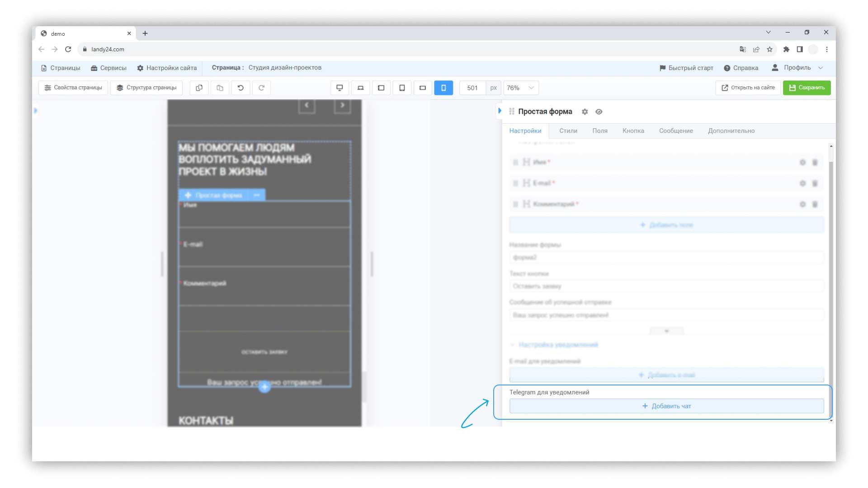Image resolution: width=868 pixels, height=488 pixels.
Task: Open the Chrome three-dot menu
Action: 827,49
